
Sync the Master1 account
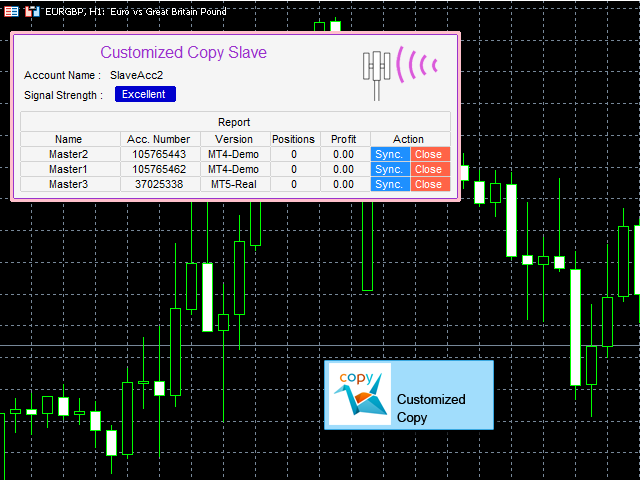coord(390,169)
